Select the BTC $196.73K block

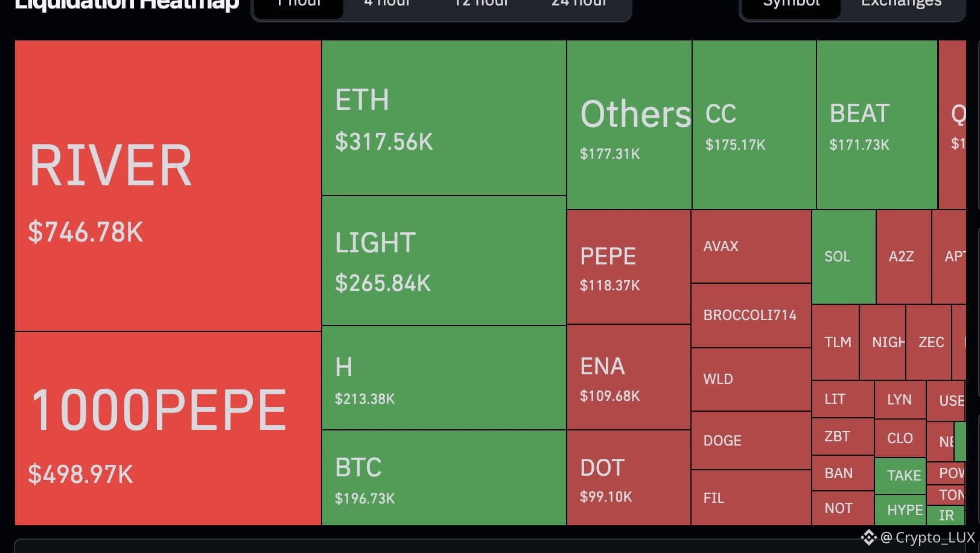tap(444, 478)
